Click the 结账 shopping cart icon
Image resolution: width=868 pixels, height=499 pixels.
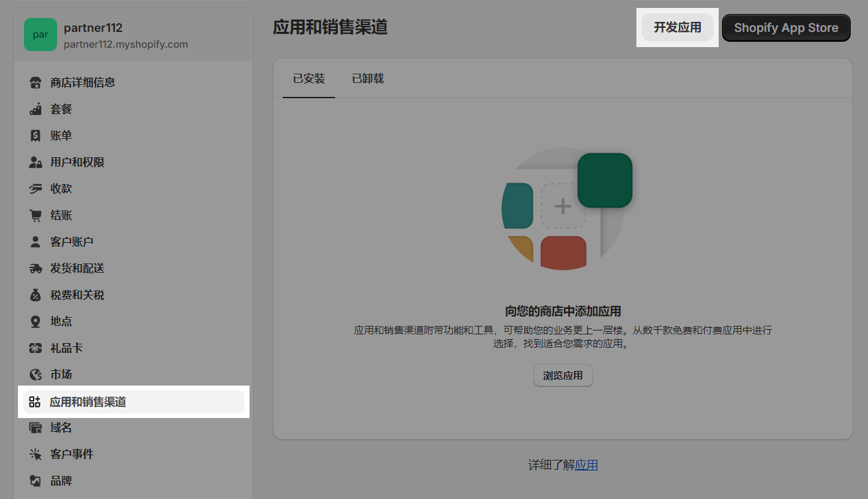(x=36, y=215)
